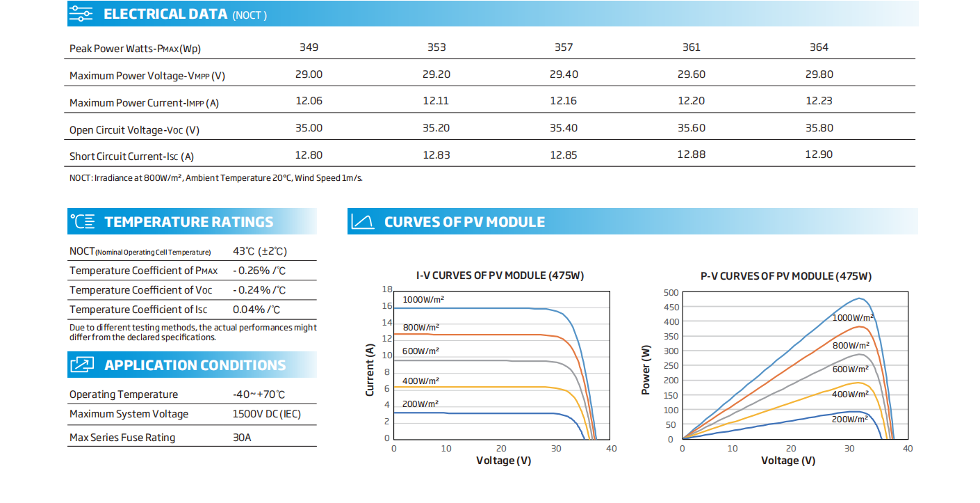Click the sliders icon beside Electrical Data
Image resolution: width=980 pixels, height=503 pixels.
(x=81, y=13)
